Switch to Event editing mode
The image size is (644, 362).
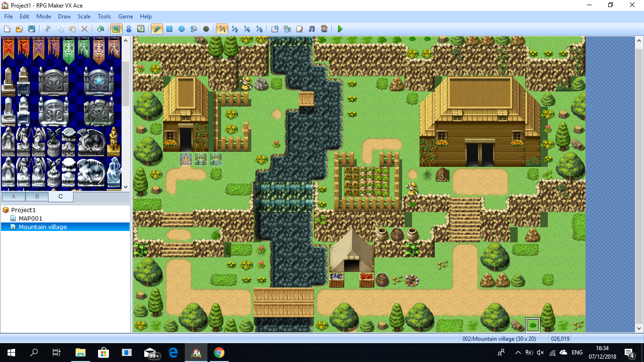pos(128,29)
